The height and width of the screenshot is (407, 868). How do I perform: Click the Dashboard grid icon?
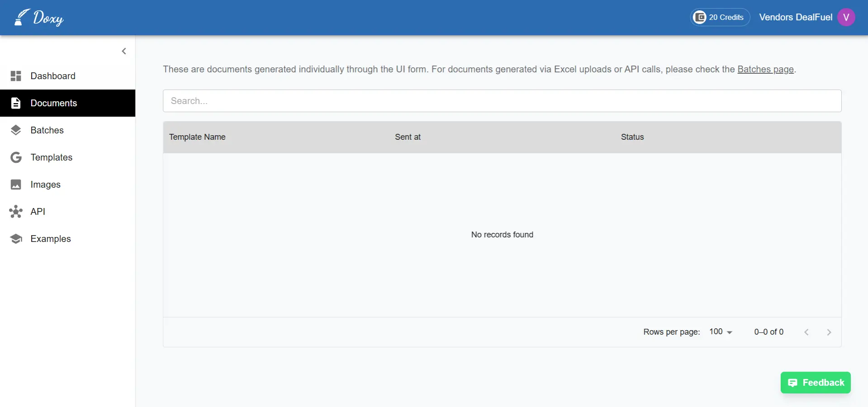point(16,76)
